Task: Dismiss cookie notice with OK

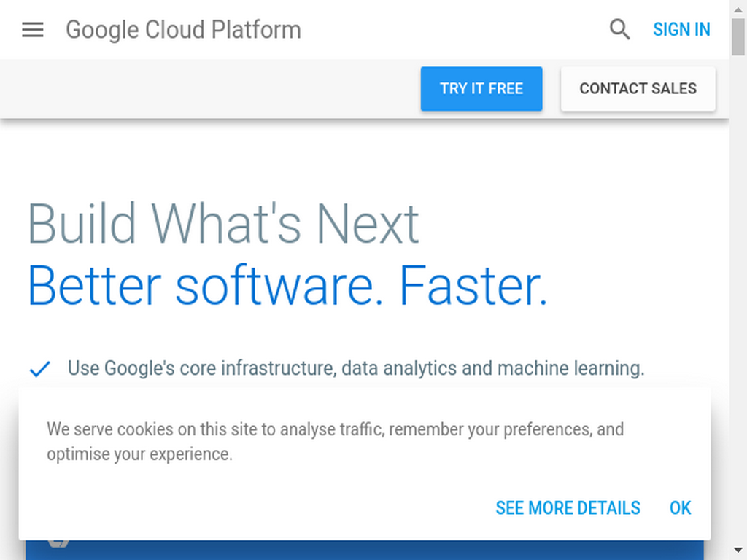Action: coord(681,508)
